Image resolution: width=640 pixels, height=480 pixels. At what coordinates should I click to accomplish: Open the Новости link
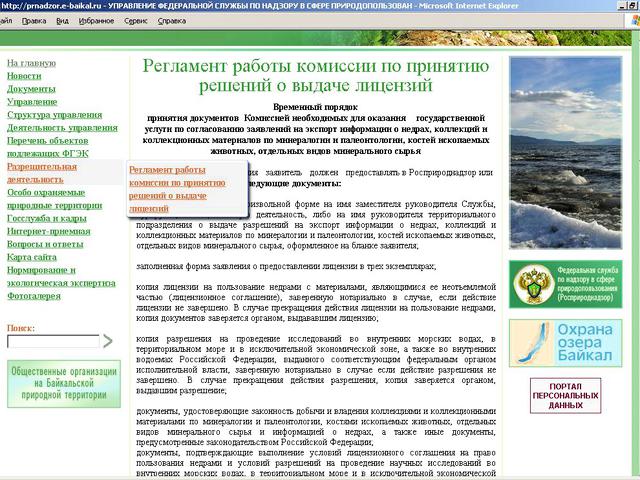pos(24,76)
